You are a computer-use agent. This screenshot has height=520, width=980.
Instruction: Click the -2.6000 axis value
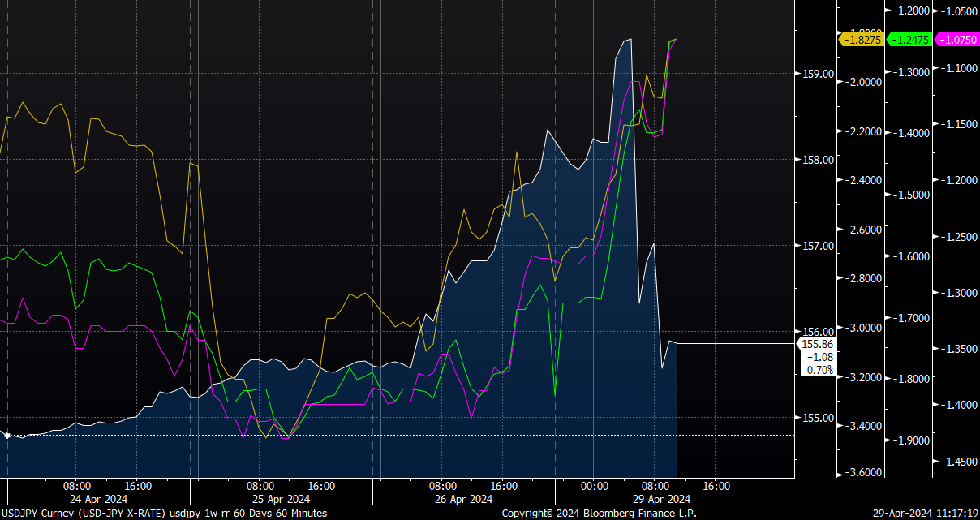862,230
